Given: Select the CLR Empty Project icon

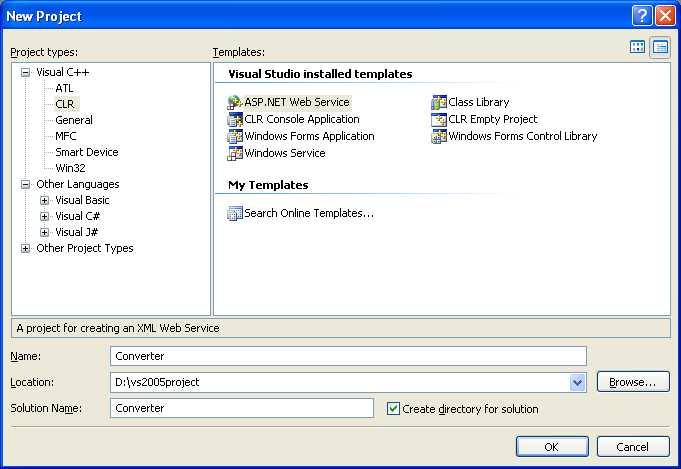Looking at the screenshot, I should click(439, 119).
